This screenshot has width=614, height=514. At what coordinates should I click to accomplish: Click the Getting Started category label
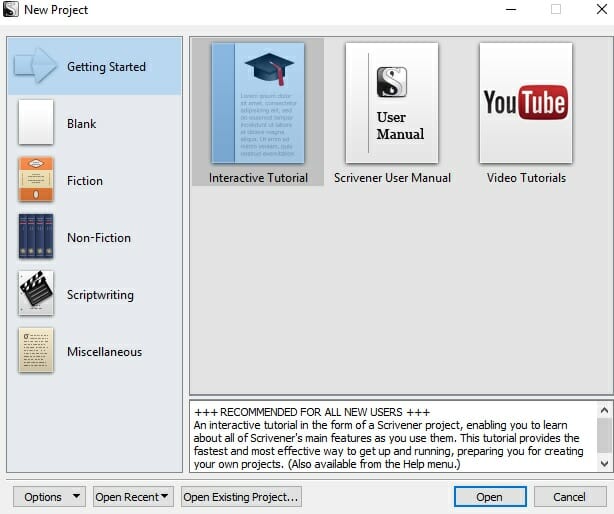pyautogui.click(x=107, y=67)
